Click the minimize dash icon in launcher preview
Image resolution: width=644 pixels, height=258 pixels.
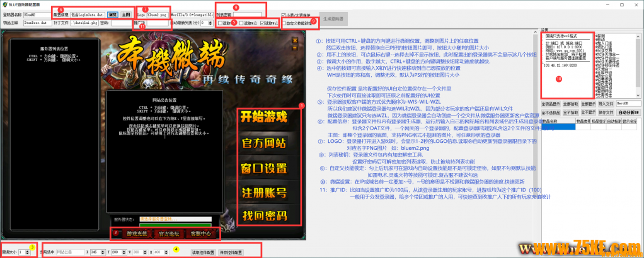(x=294, y=48)
